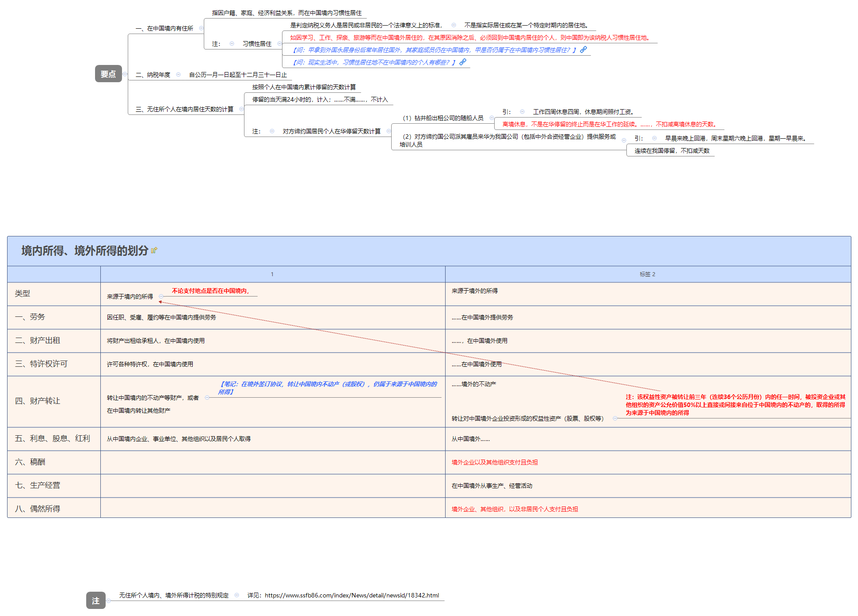This screenshot has height=616, width=858.
Task: Click cell 从中国境内企业、事业单位 取得
Action: (179, 439)
